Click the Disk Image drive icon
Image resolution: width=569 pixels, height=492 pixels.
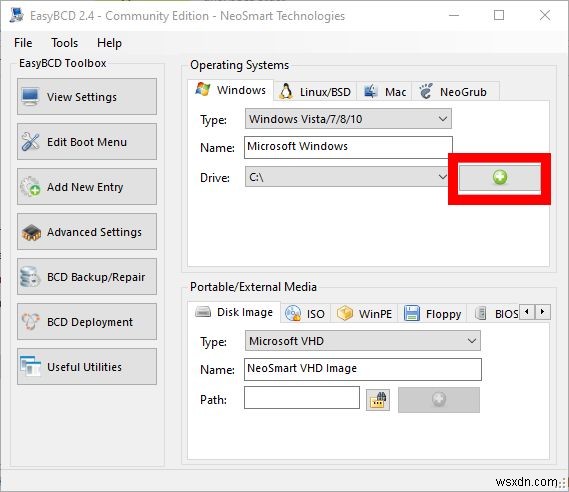[x=203, y=312]
